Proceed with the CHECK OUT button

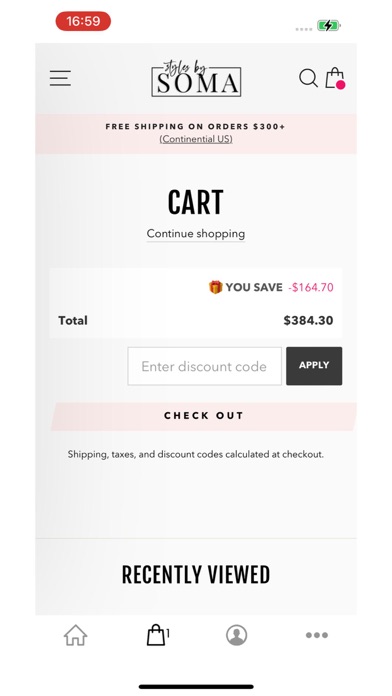pyautogui.click(x=204, y=416)
